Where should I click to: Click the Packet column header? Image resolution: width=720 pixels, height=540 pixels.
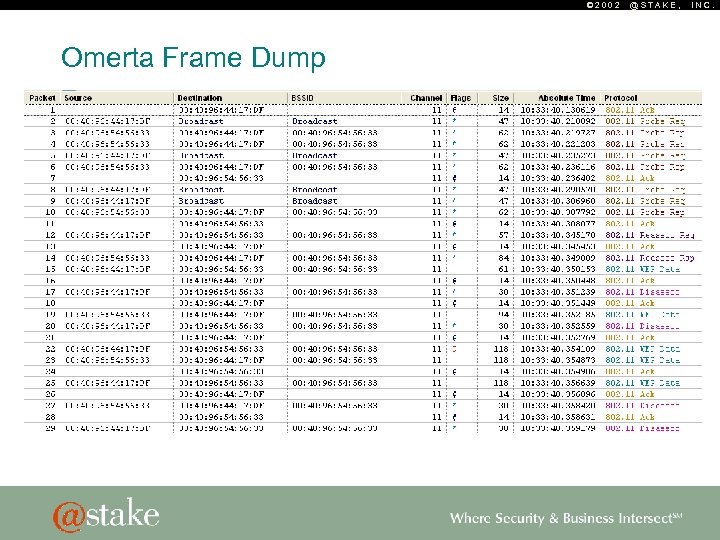point(42,98)
